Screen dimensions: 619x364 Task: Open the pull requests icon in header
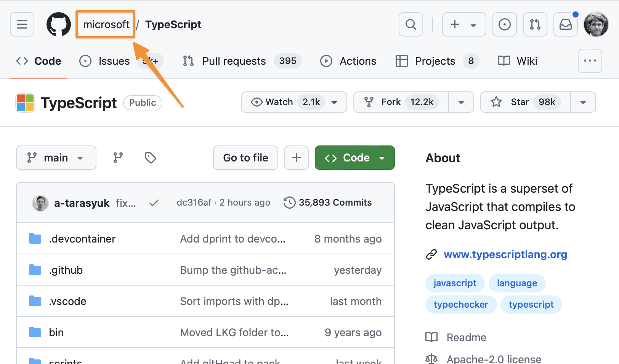535,24
